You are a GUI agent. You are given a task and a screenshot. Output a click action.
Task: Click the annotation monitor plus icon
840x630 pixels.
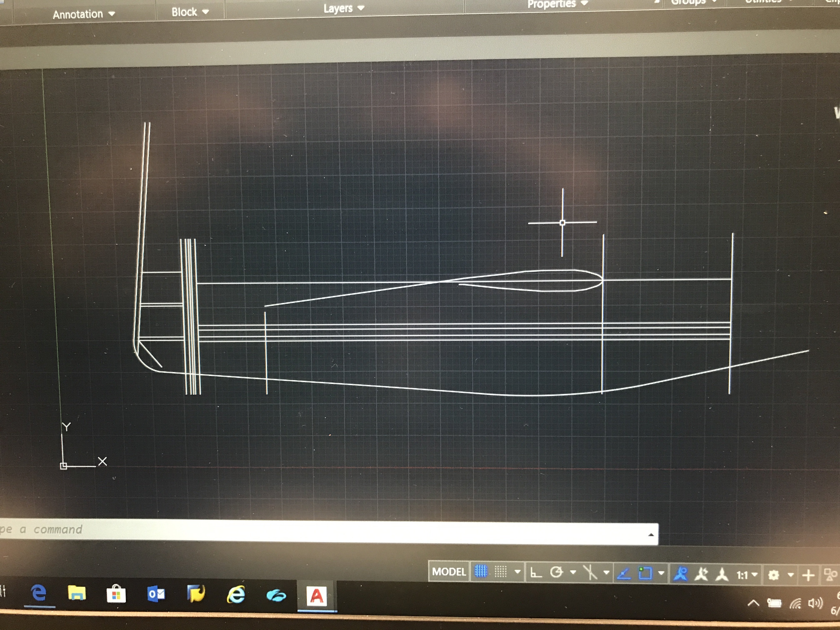point(808,576)
